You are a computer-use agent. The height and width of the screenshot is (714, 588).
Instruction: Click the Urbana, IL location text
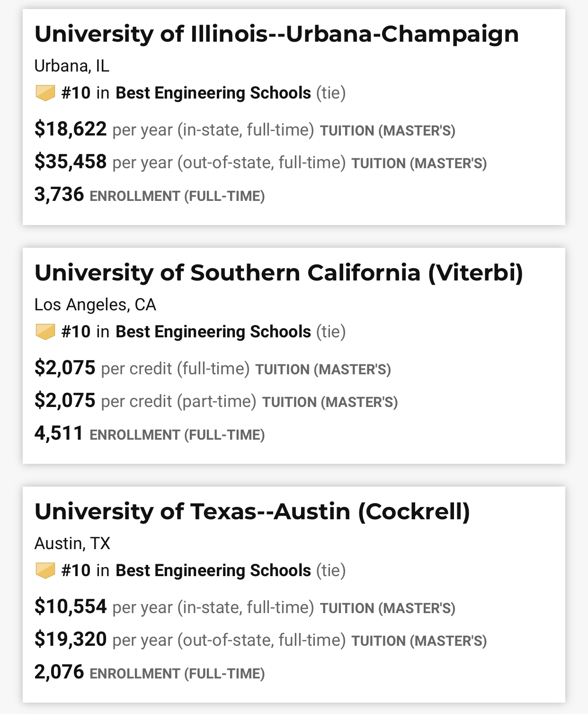[72, 66]
